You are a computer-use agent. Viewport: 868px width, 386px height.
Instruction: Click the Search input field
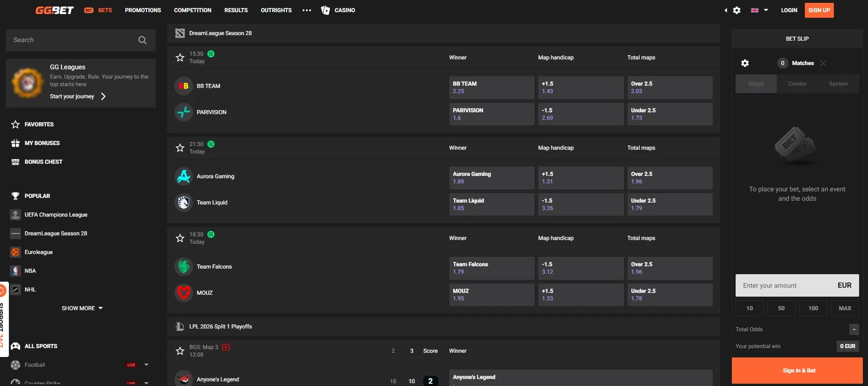pos(81,40)
